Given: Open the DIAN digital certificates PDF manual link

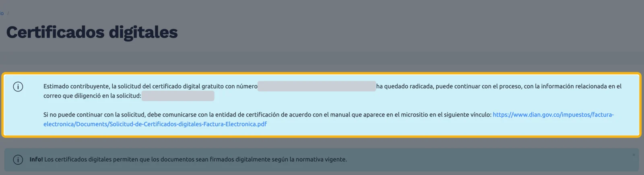Looking at the screenshot, I should (328, 119).
